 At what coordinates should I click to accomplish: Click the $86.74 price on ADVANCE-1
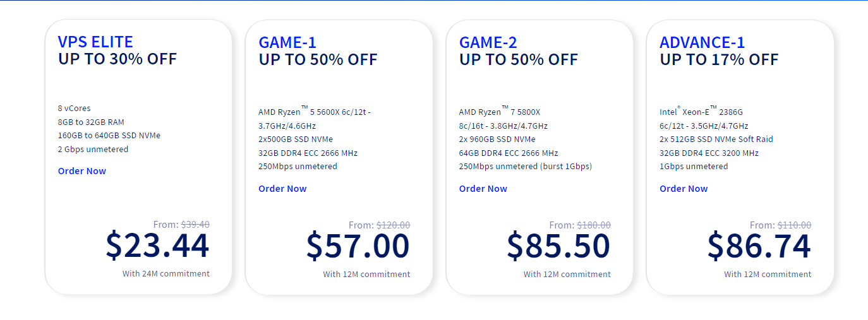click(759, 246)
